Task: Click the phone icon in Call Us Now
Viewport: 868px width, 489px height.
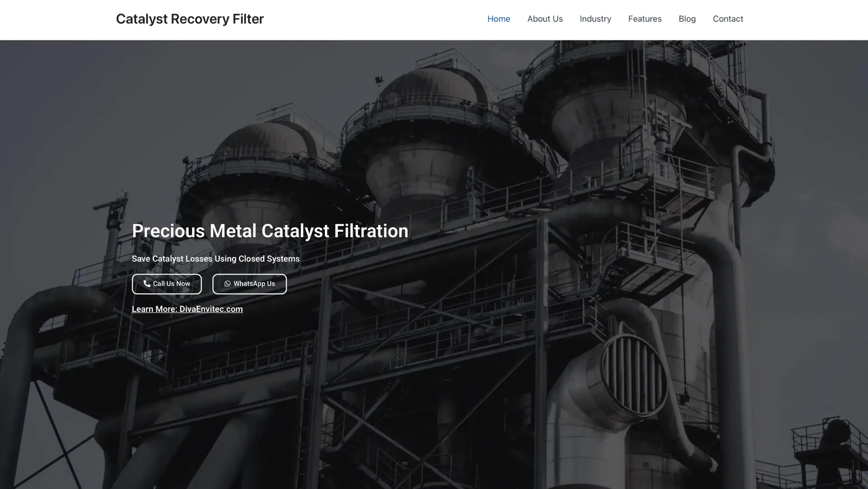Action: (x=147, y=283)
